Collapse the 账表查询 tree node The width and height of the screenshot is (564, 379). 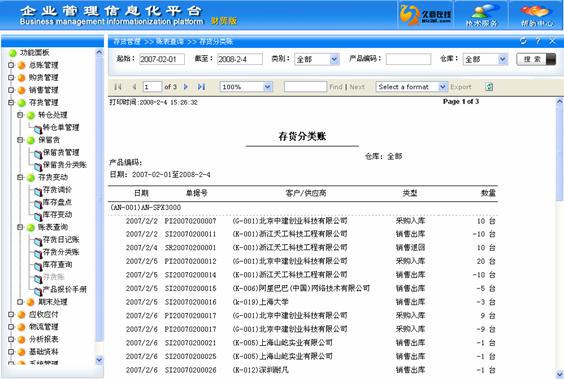pos(20,227)
